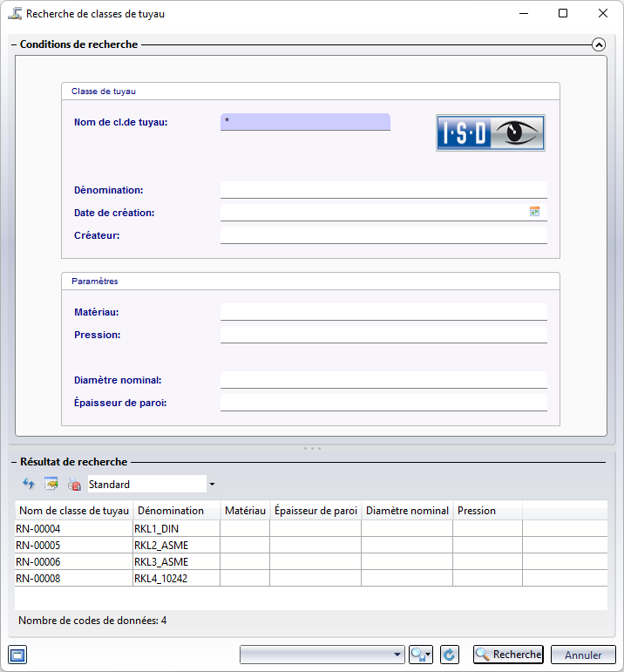Click the RKL1_DIN cell
The width and height of the screenshot is (624, 672).
click(177, 528)
